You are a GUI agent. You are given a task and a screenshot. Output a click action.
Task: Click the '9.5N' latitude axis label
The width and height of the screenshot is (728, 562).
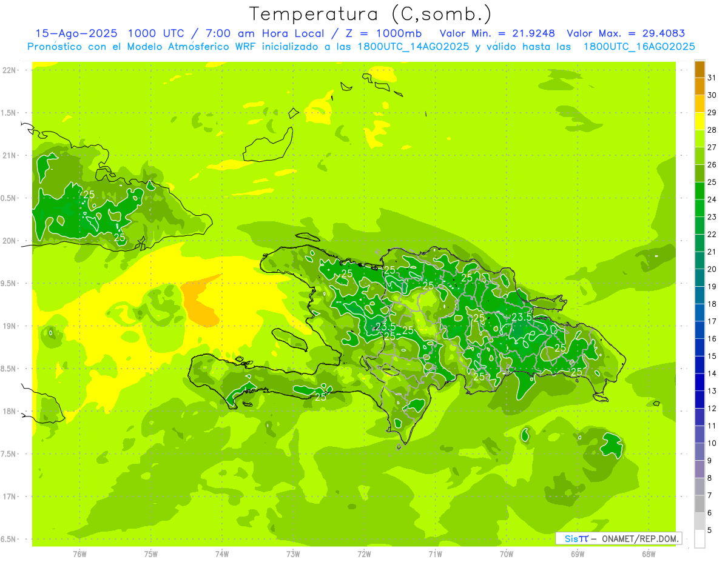tap(9, 283)
